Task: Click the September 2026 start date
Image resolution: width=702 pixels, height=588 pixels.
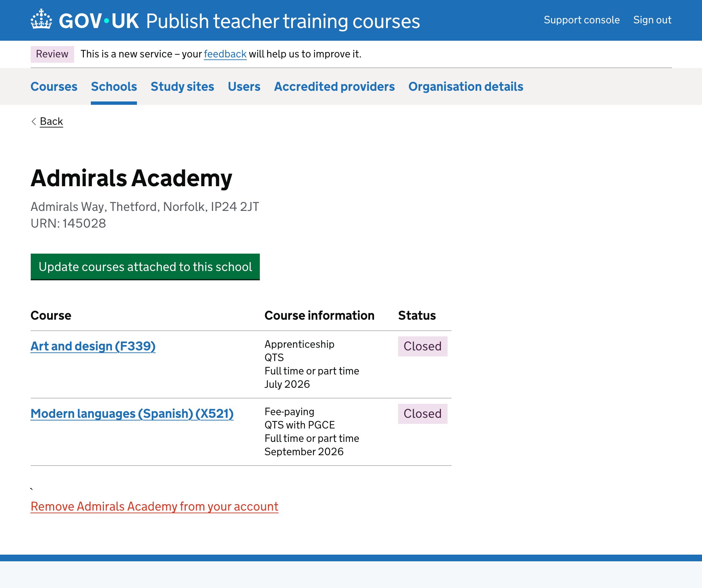Action: (304, 452)
